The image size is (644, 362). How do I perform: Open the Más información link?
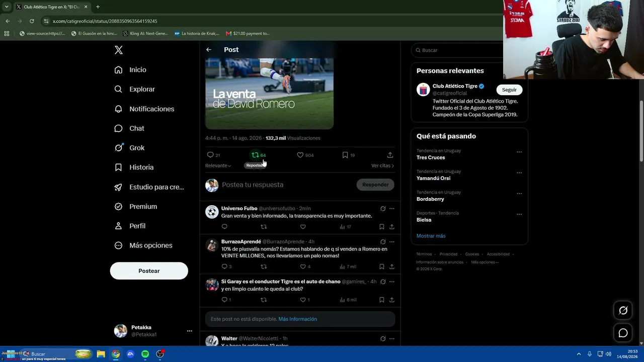pos(298,319)
